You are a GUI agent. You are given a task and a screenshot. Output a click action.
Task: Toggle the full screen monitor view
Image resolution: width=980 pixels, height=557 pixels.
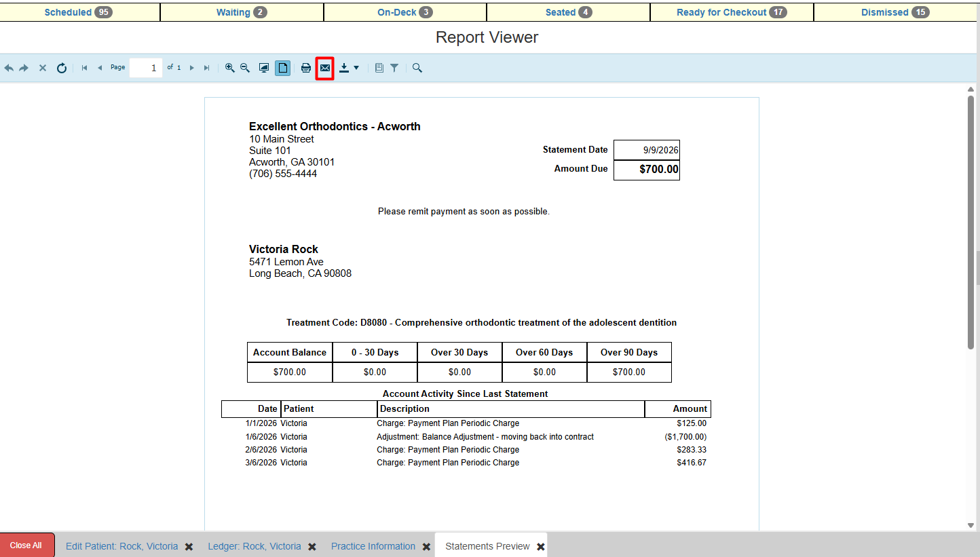click(x=264, y=68)
